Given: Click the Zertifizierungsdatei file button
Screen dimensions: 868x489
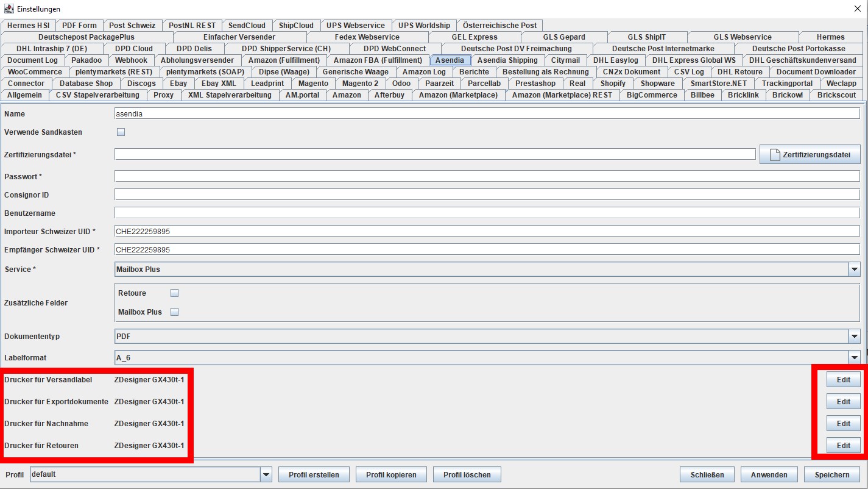Looking at the screenshot, I should [x=810, y=155].
